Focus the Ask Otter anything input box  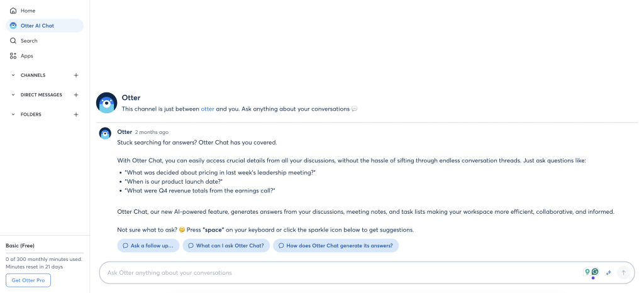click(341, 272)
